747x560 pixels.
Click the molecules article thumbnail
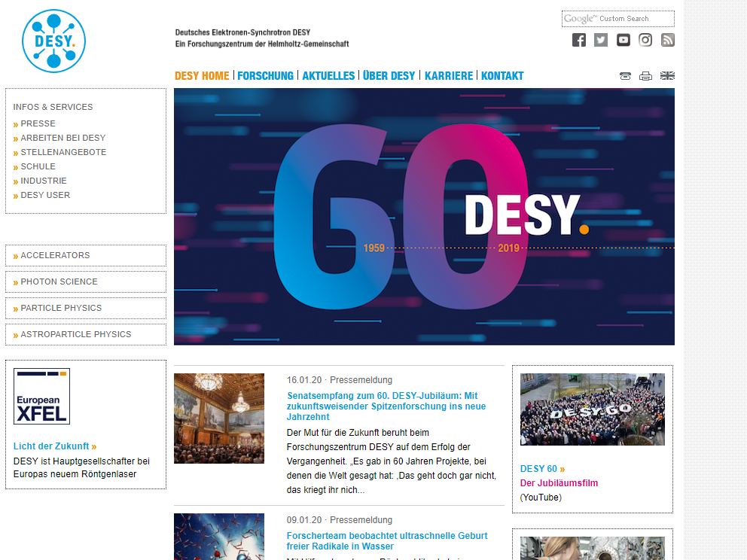218,537
